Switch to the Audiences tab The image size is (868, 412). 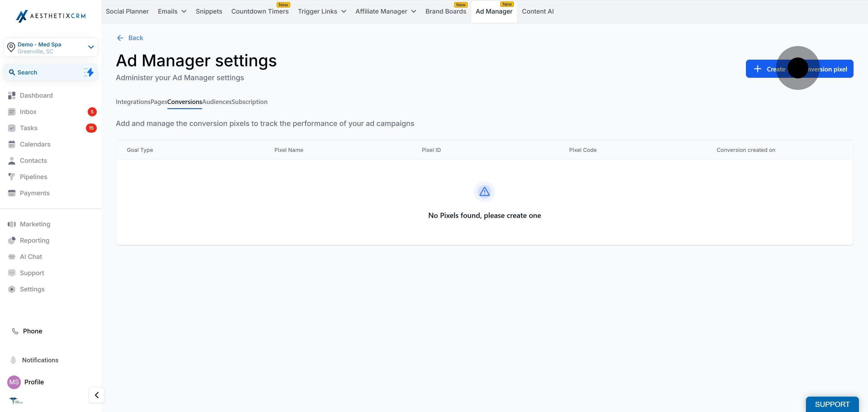click(x=217, y=102)
